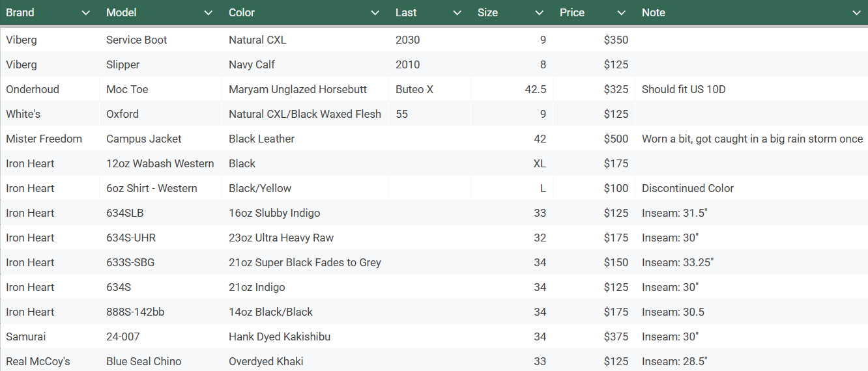This screenshot has height=371, width=868.
Task: Select the 42.5 size cell
Action: click(x=512, y=89)
